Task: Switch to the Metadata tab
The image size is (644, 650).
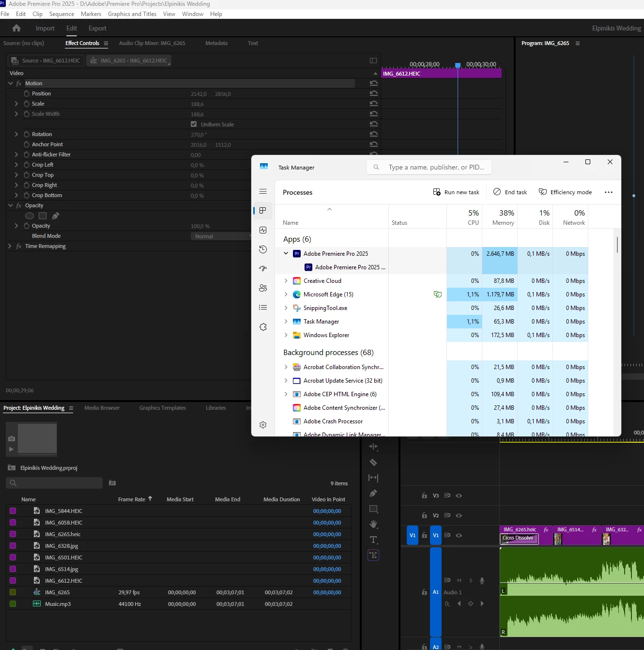Action: point(216,43)
